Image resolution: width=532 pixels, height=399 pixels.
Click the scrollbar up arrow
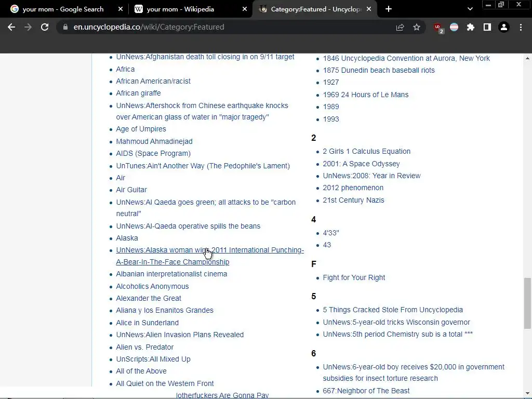coord(527,58)
